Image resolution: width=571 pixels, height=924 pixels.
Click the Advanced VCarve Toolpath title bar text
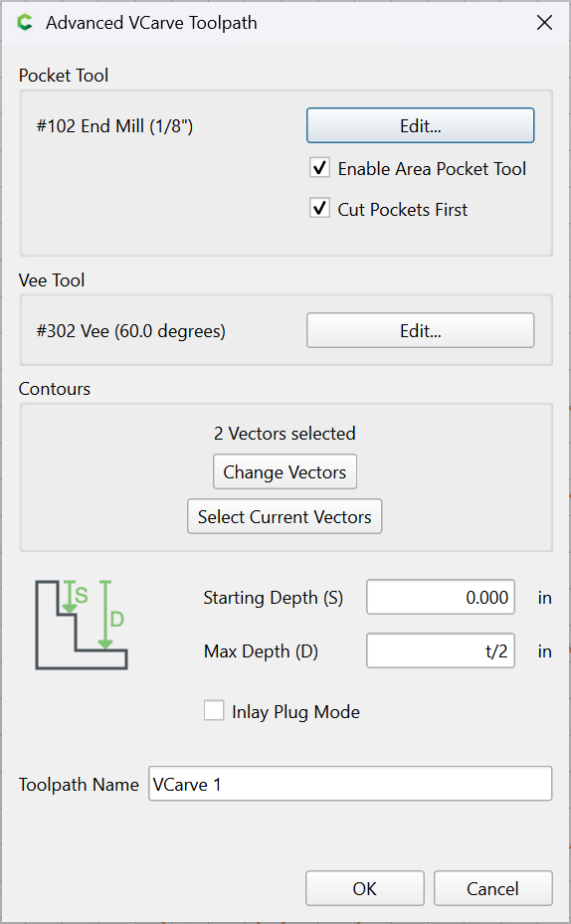coord(151,23)
